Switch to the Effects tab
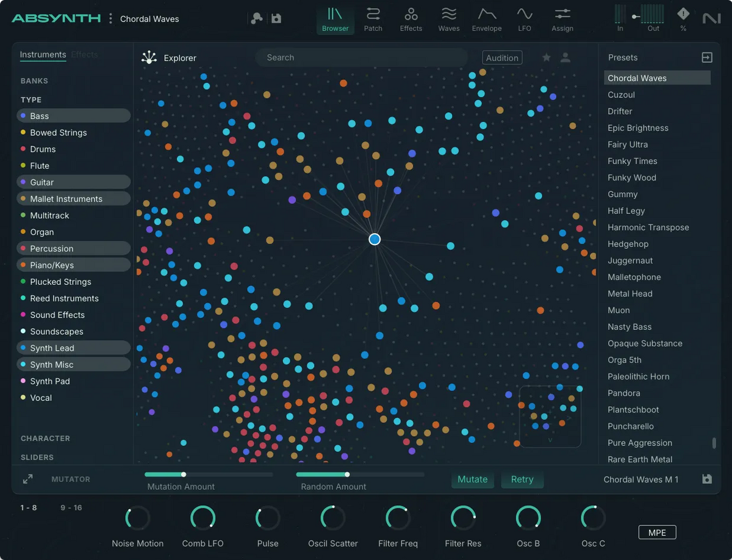 click(x=84, y=54)
